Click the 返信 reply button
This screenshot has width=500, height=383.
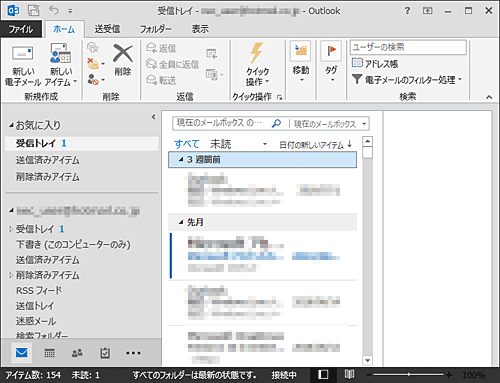click(x=161, y=48)
